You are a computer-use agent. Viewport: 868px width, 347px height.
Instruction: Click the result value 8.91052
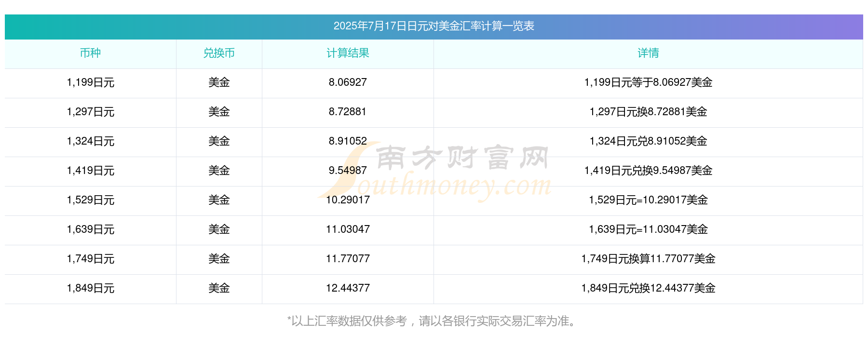(348, 141)
